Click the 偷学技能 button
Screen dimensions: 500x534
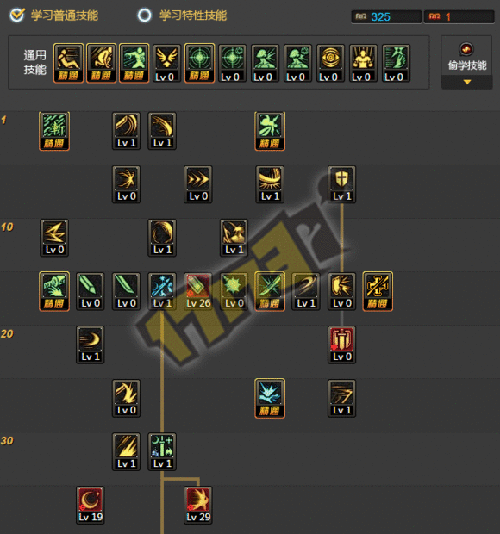tap(466, 58)
